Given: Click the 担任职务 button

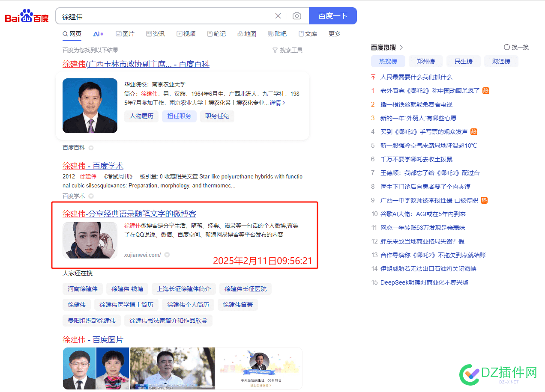Looking at the screenshot, I should 179,116.
